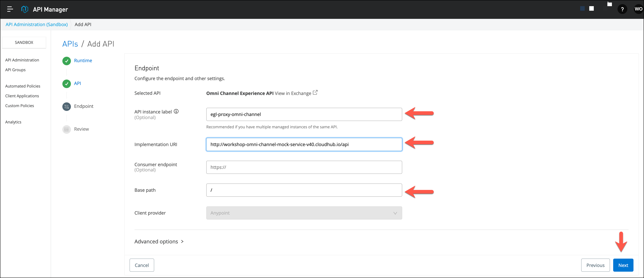Click the Omni Channel Experience API name
Viewport: 644px width, 278px height.
tap(240, 93)
